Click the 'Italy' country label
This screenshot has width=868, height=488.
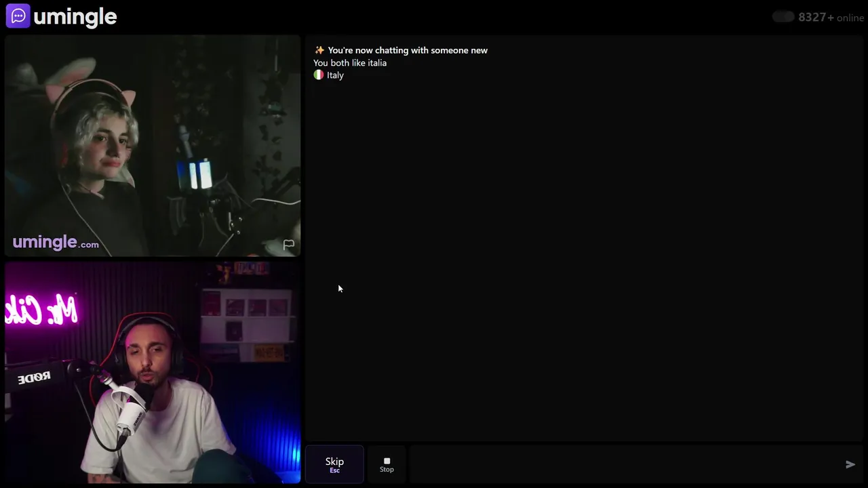click(x=335, y=75)
